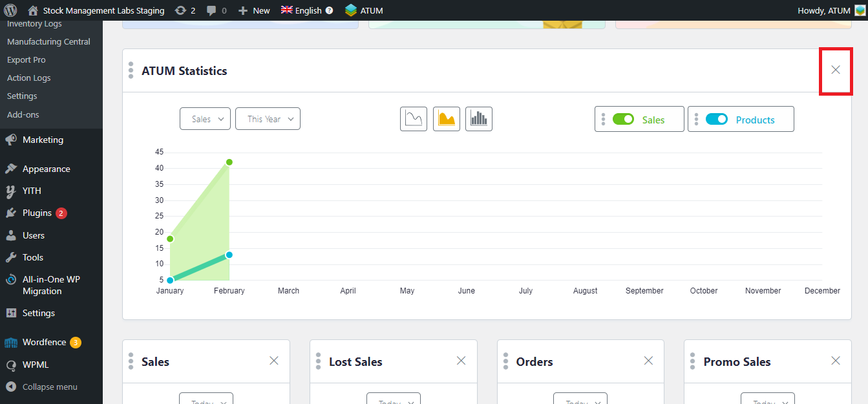
Task: Click the ATUM user avatar
Action: coord(860,10)
